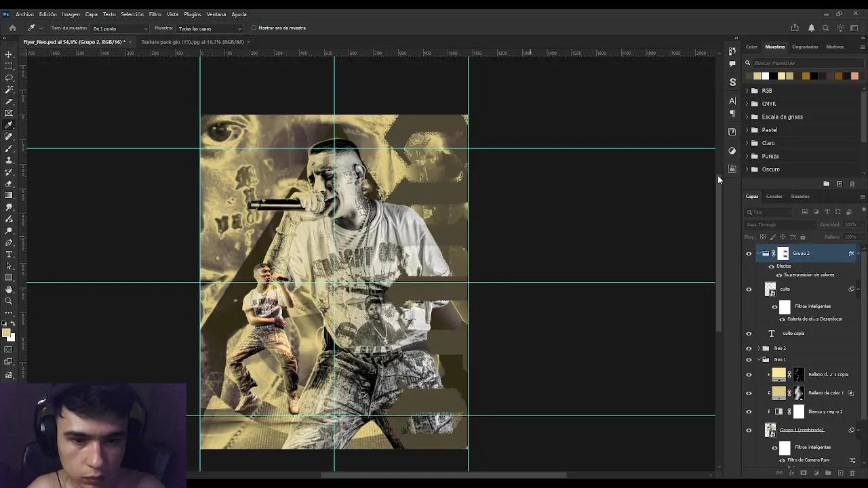The image size is (868, 488).
Task: Open the Share document icon
Action: click(795, 28)
